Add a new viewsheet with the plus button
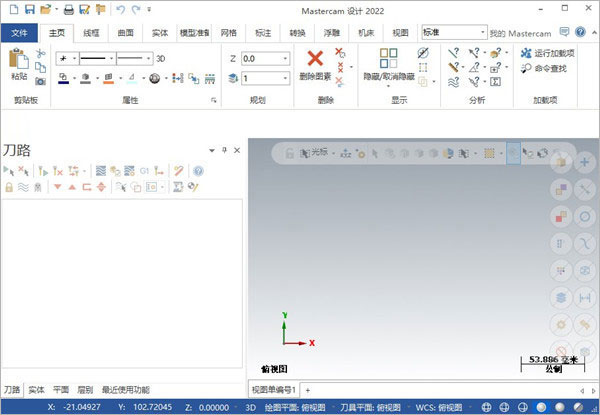Image resolution: width=600 pixels, height=415 pixels. (x=308, y=390)
